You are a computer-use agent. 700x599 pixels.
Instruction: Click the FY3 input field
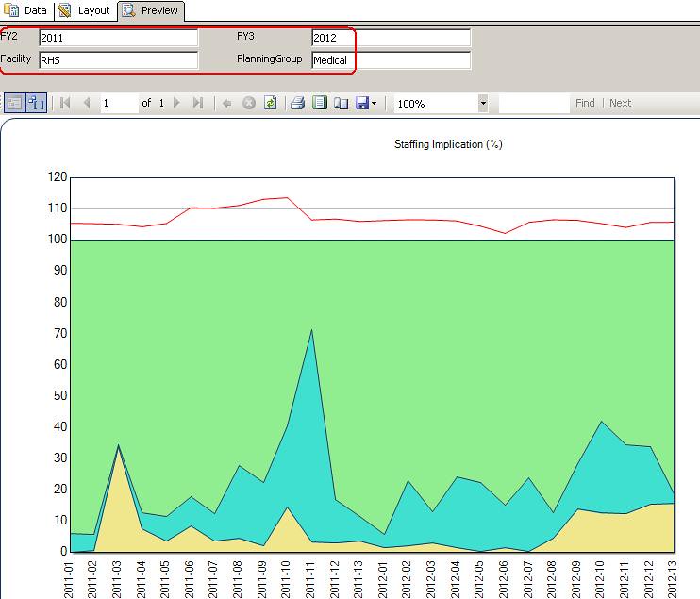click(392, 38)
